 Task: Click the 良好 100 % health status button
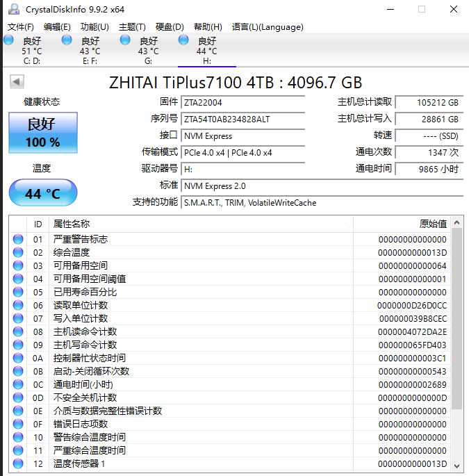tap(43, 133)
